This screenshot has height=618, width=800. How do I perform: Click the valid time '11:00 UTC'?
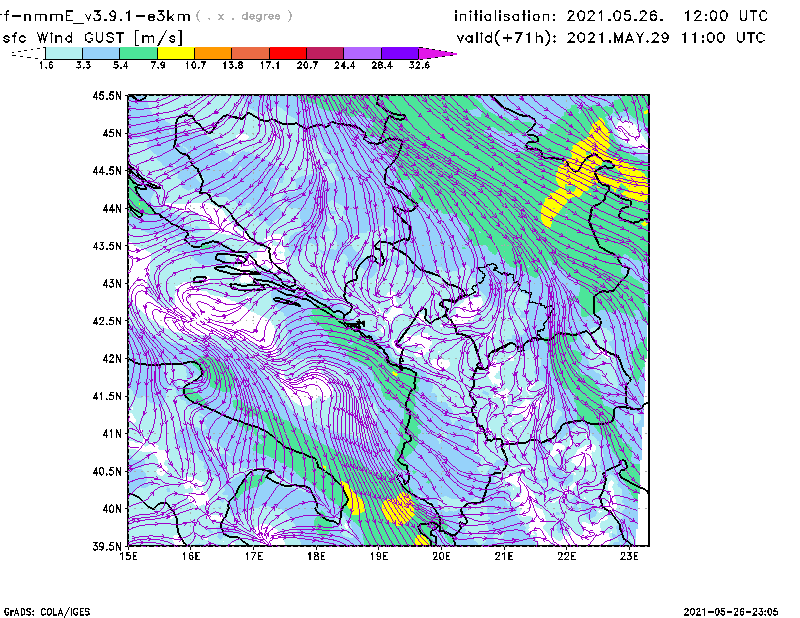pyautogui.click(x=723, y=38)
